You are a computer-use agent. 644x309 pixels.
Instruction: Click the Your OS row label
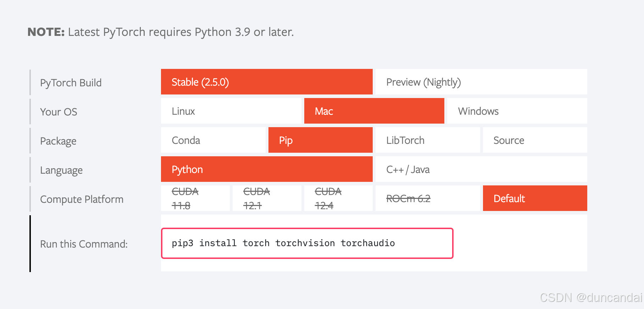pos(59,112)
